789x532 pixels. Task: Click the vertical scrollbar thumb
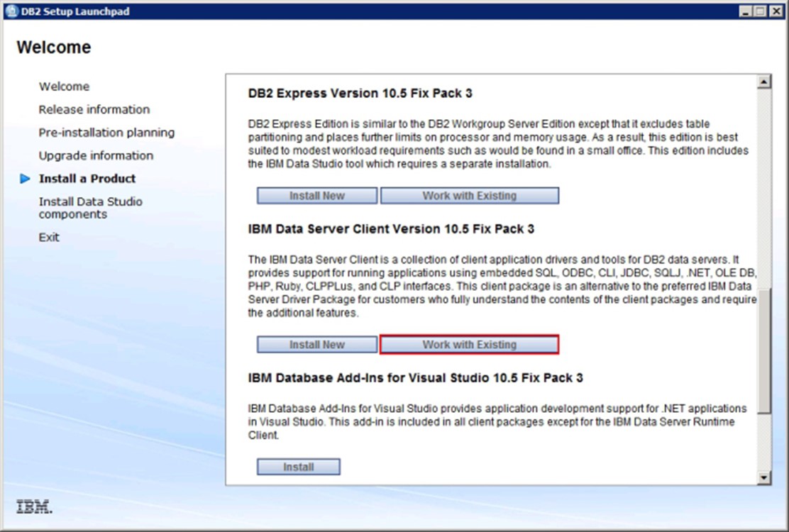coord(763,351)
